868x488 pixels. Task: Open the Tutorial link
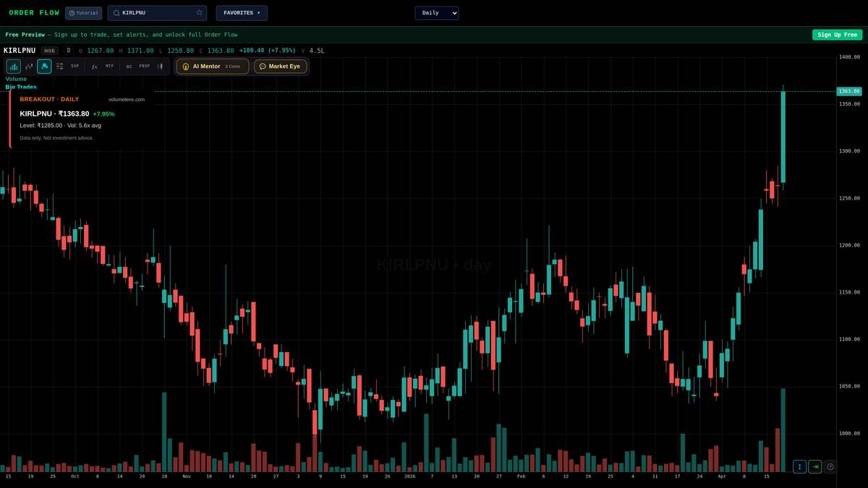coord(83,12)
